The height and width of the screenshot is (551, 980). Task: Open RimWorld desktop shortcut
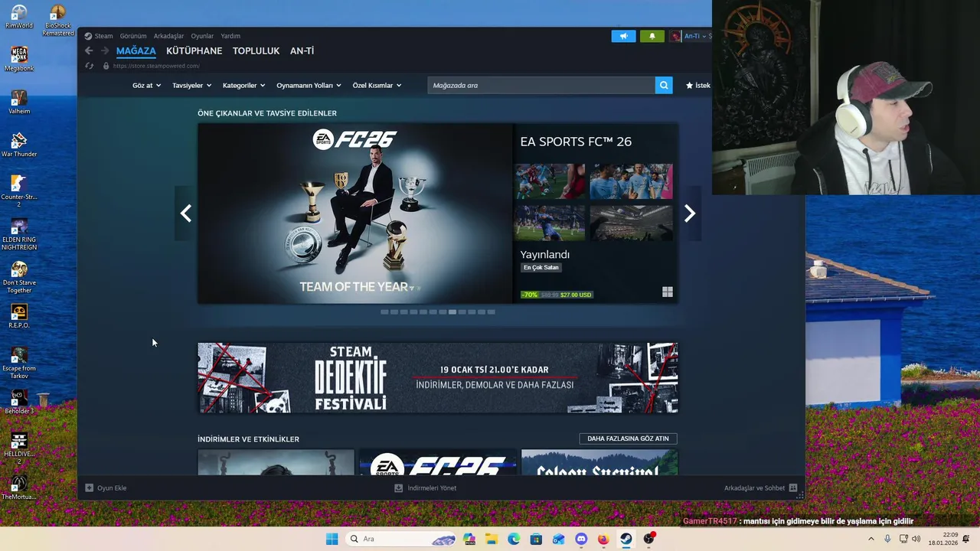click(19, 17)
